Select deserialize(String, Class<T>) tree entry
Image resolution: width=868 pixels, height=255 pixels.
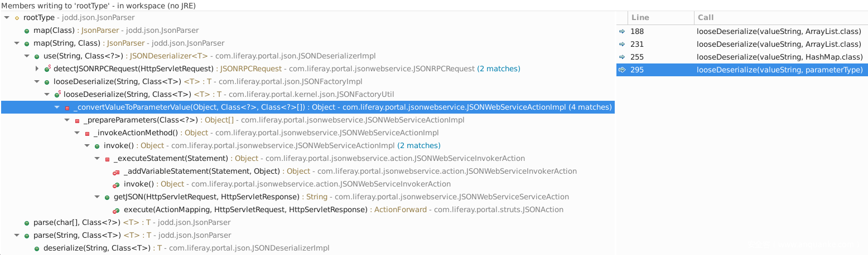[x=97, y=248]
